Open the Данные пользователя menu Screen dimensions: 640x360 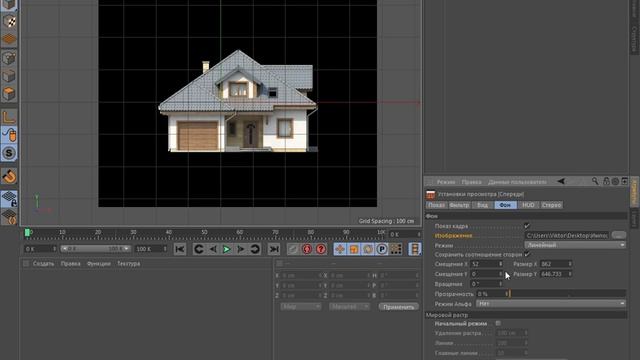(x=517, y=182)
